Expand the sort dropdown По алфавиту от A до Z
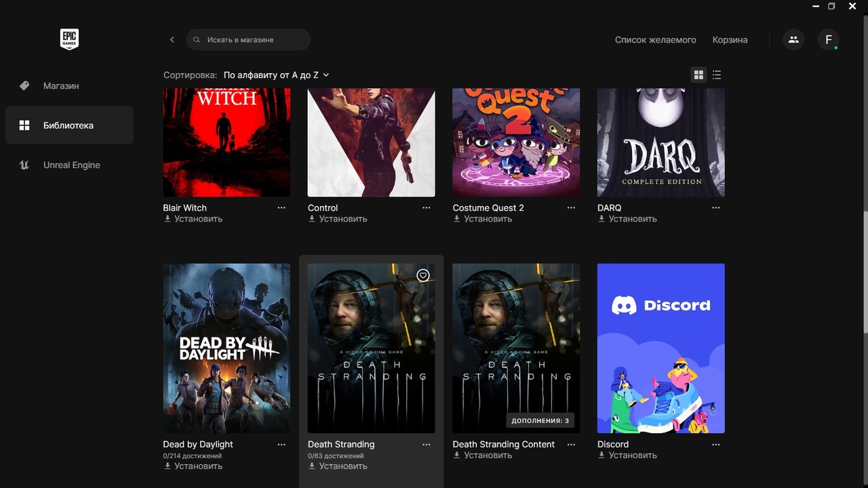 pos(277,75)
